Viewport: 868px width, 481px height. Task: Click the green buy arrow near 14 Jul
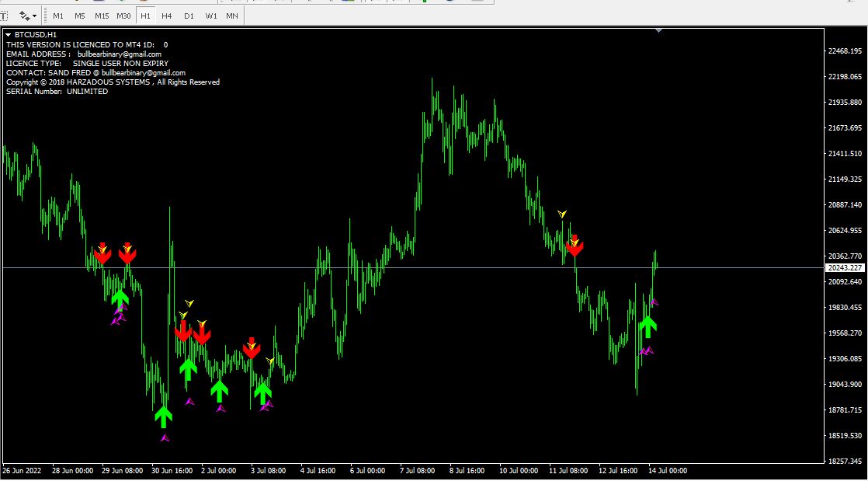pyautogui.click(x=648, y=326)
